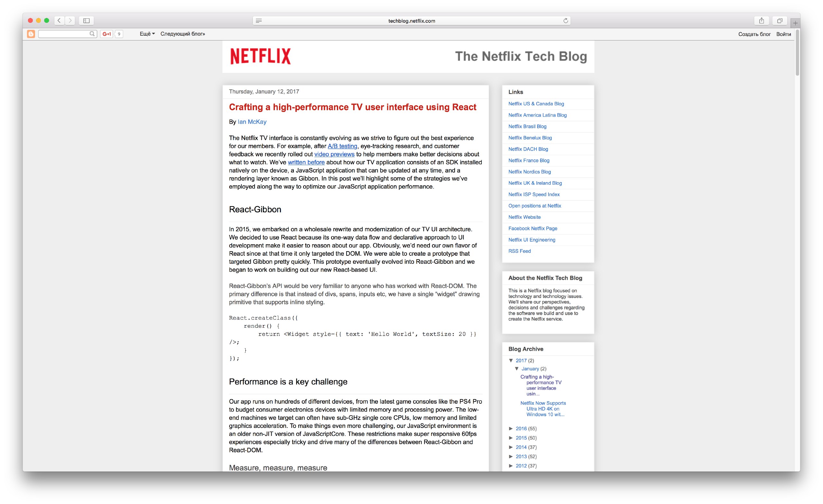Viewport: 823px width, 504px height.
Task: Open Blogger logo icon in navbar
Action: point(31,34)
